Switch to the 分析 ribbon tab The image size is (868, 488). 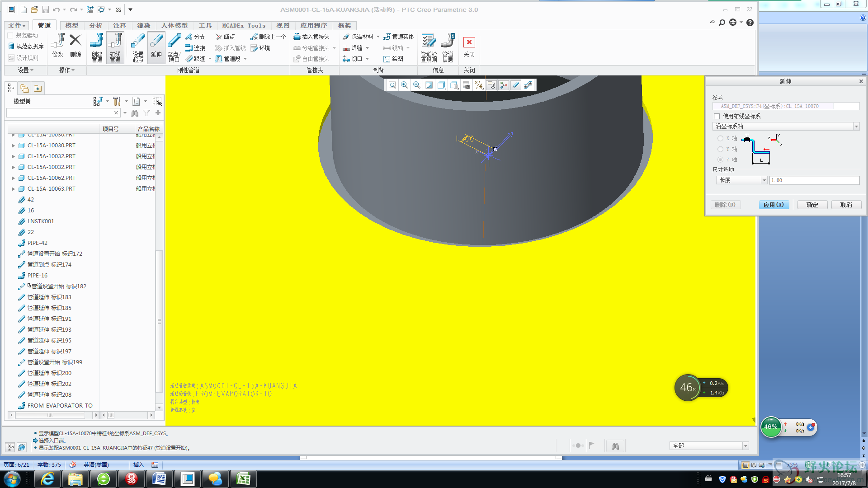click(x=96, y=25)
